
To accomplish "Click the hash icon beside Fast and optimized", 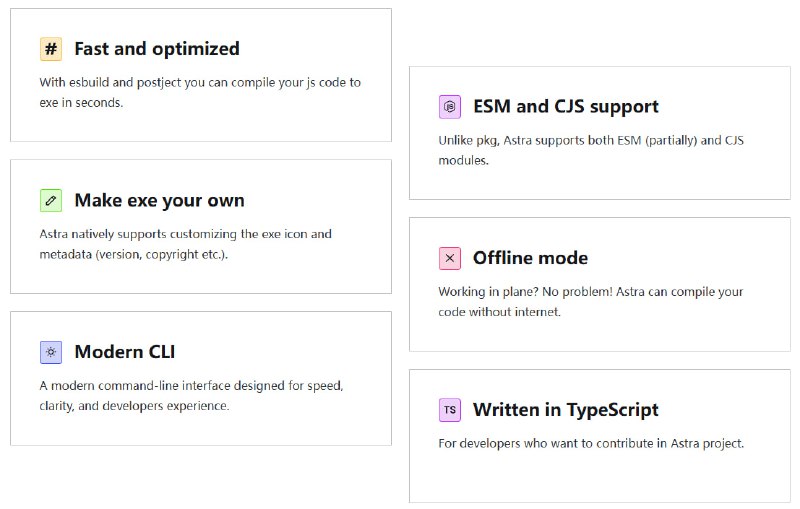I will [51, 49].
